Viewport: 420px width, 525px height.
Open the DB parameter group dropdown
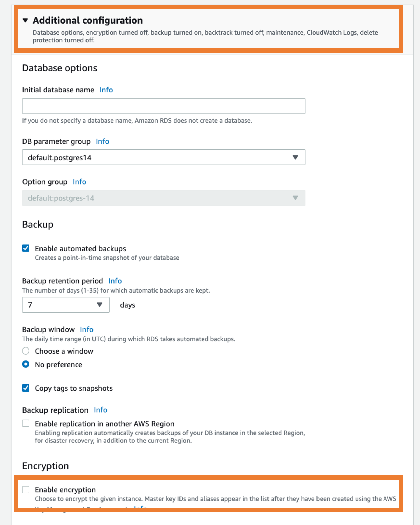pyautogui.click(x=164, y=157)
